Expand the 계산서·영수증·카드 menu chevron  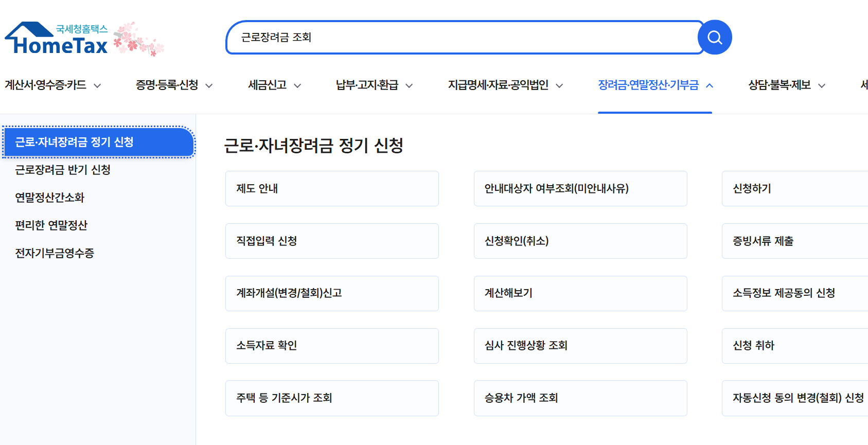coord(97,85)
